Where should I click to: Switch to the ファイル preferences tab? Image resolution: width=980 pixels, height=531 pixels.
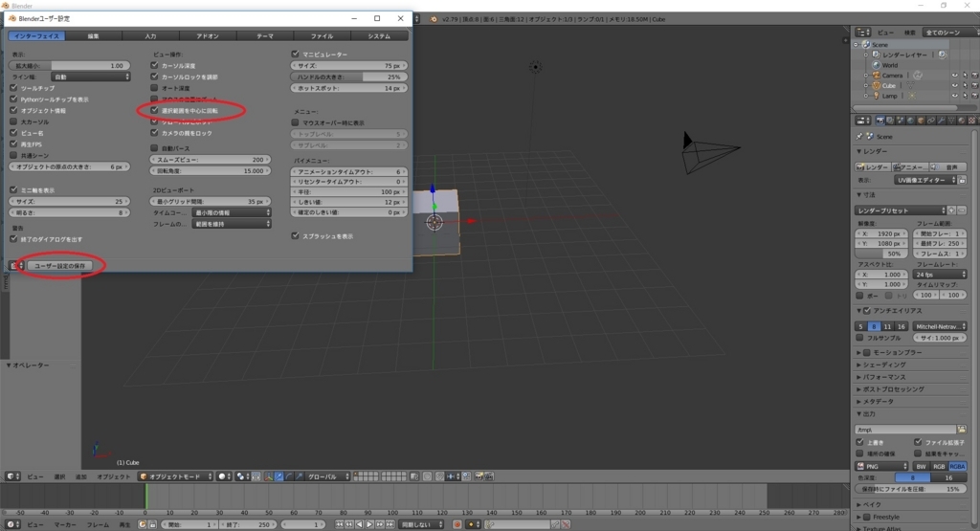(322, 36)
